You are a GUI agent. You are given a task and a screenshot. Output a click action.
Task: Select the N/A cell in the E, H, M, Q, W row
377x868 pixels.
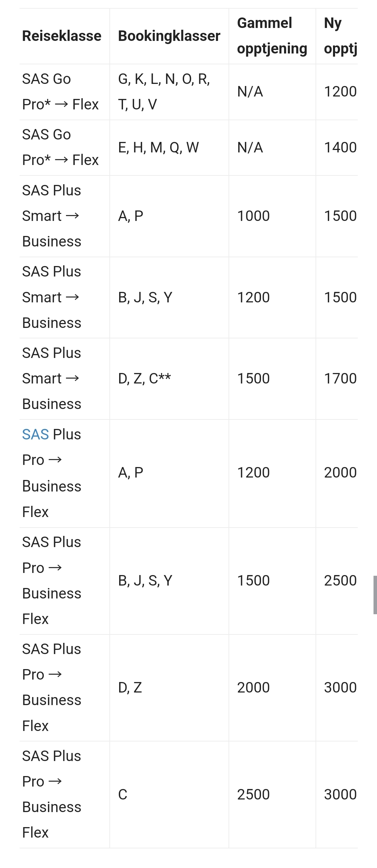click(x=250, y=148)
